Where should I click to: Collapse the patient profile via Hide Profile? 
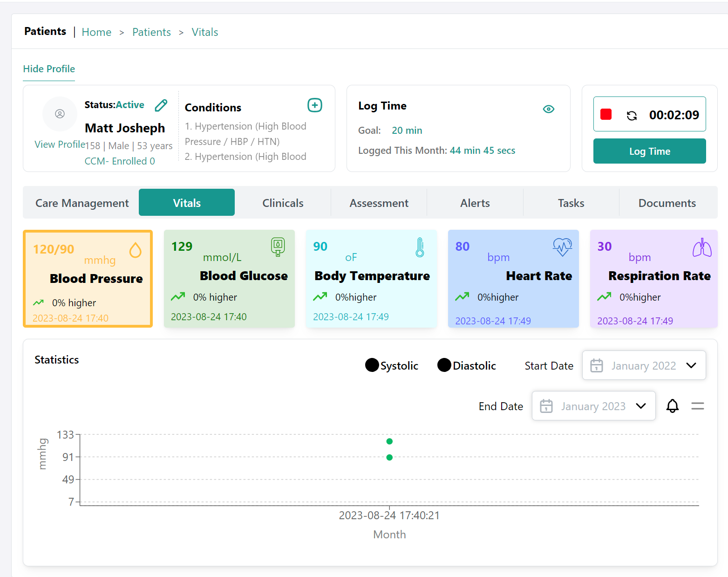pyautogui.click(x=49, y=69)
